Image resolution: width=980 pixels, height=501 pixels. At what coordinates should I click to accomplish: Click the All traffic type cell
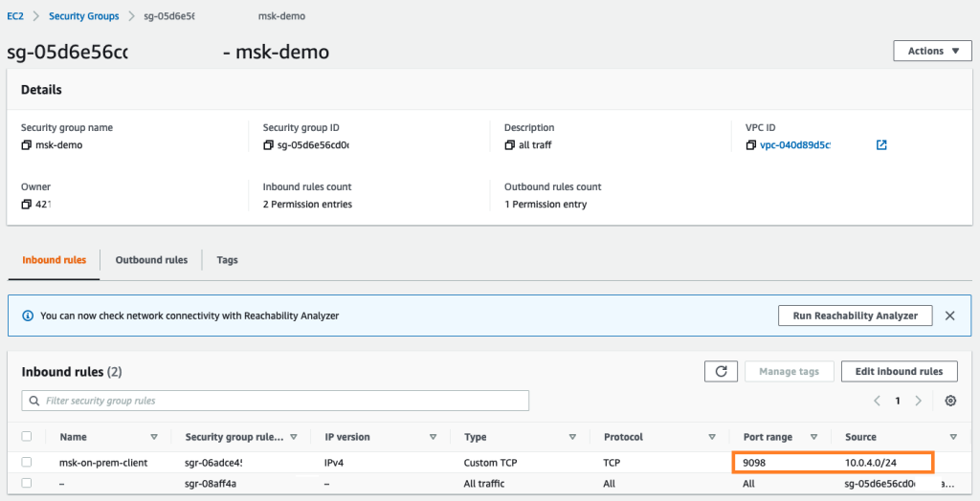coord(483,484)
